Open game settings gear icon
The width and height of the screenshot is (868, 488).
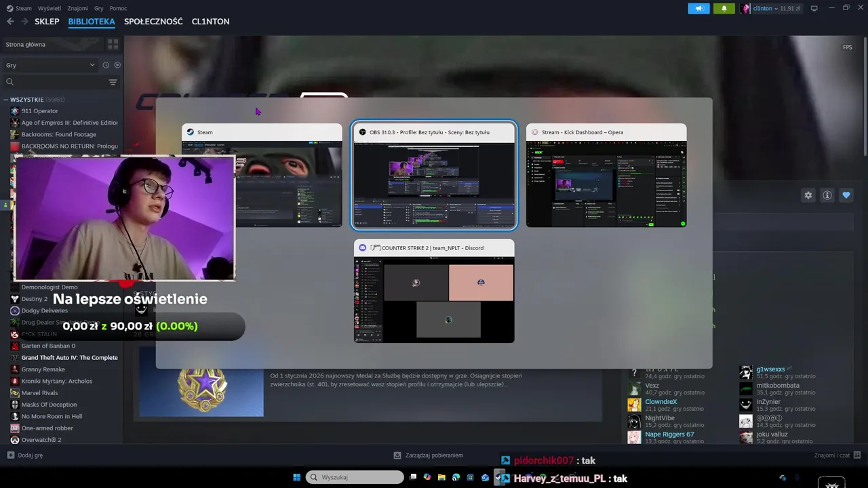pyautogui.click(x=808, y=195)
